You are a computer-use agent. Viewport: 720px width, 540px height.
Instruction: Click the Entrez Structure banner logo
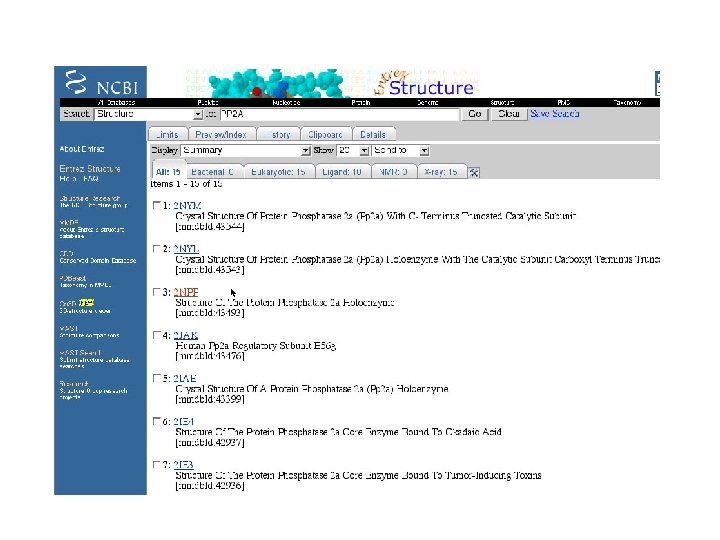point(424,84)
